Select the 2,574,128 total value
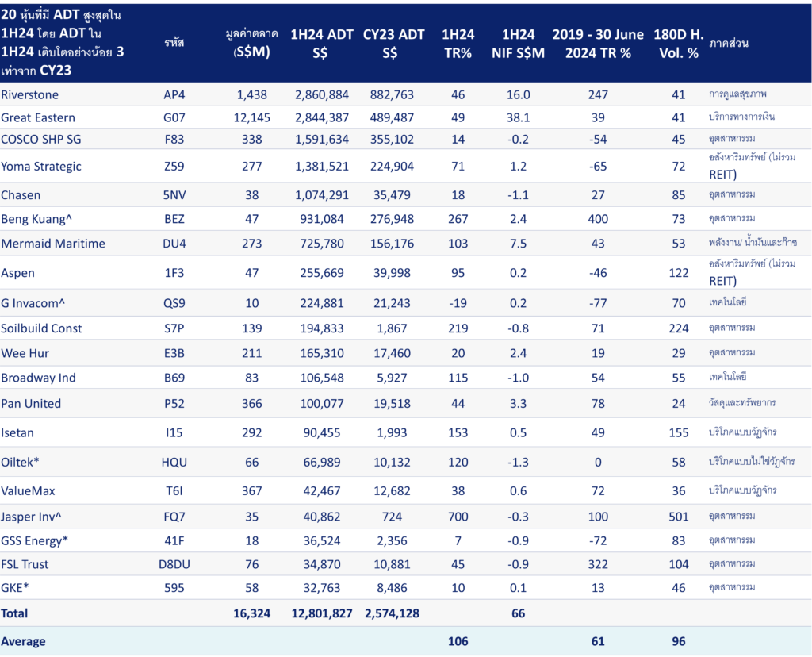Viewport: 812px width, 657px height. [392, 613]
